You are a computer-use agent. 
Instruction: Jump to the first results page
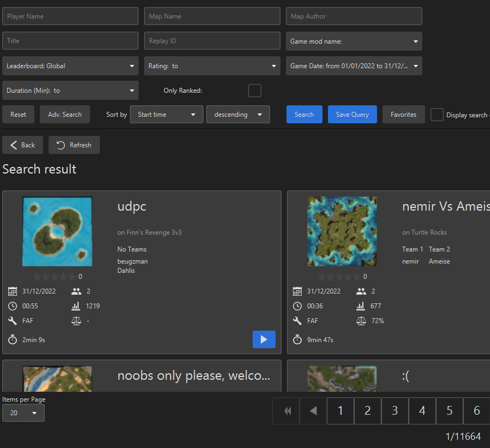[286, 410]
